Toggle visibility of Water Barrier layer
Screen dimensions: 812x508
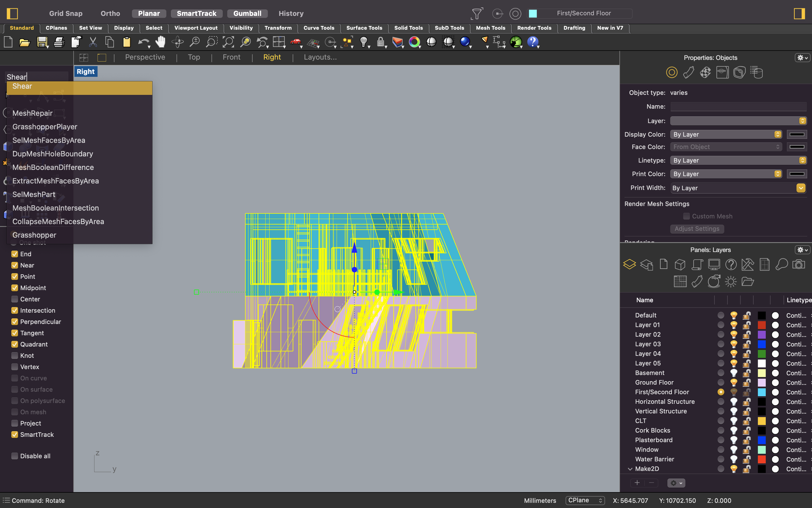[732, 459]
